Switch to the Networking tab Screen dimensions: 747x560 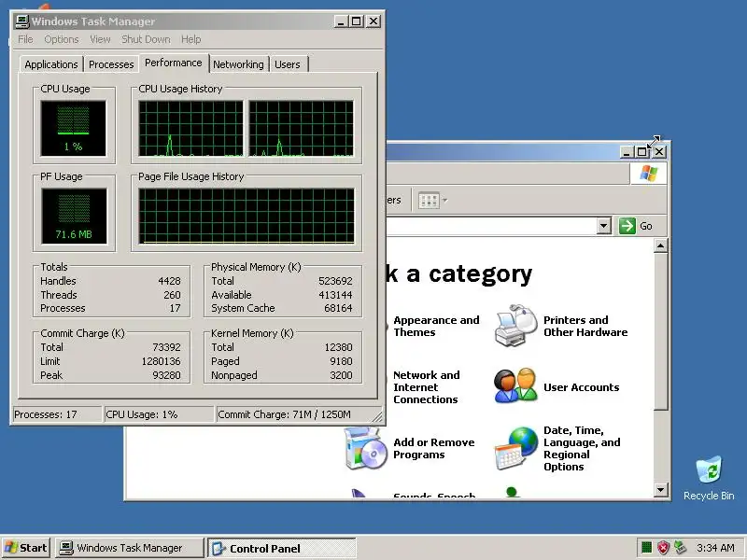238,64
